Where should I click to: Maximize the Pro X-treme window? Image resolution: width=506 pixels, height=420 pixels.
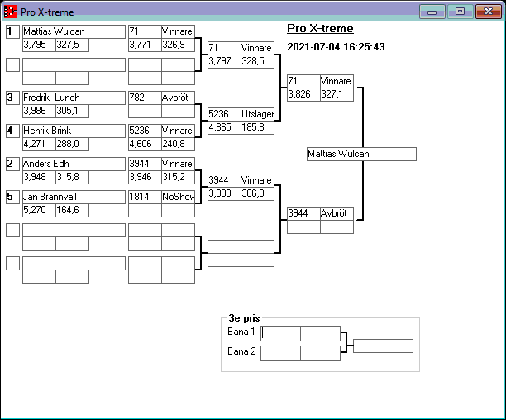click(x=459, y=12)
